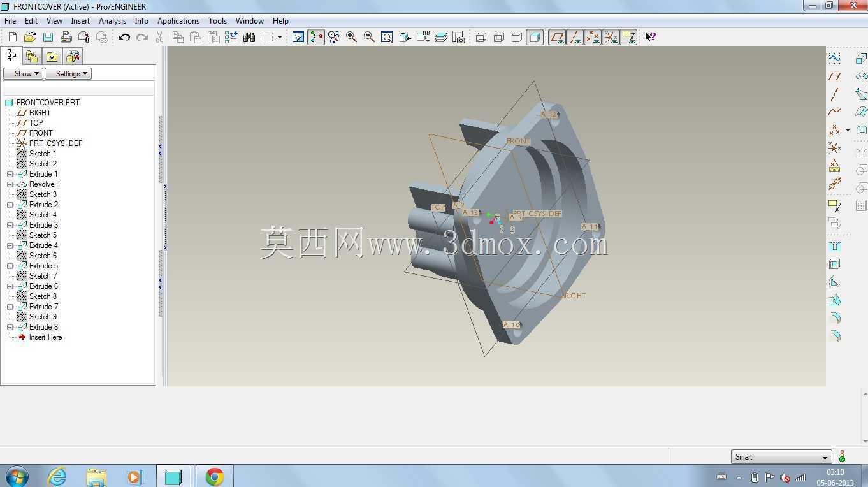Open the Settings dropdown in the model tree
This screenshot has width=868, height=487.
[x=68, y=74]
